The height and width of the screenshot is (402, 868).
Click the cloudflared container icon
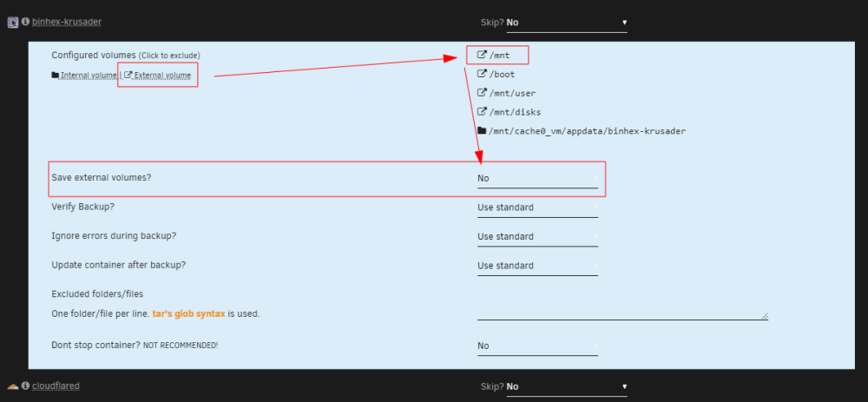pos(13,386)
